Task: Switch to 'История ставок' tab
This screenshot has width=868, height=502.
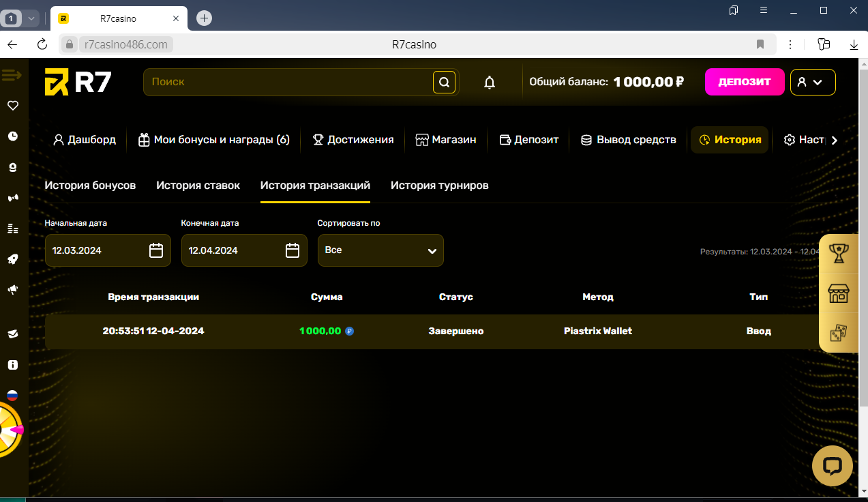Action: tap(198, 186)
